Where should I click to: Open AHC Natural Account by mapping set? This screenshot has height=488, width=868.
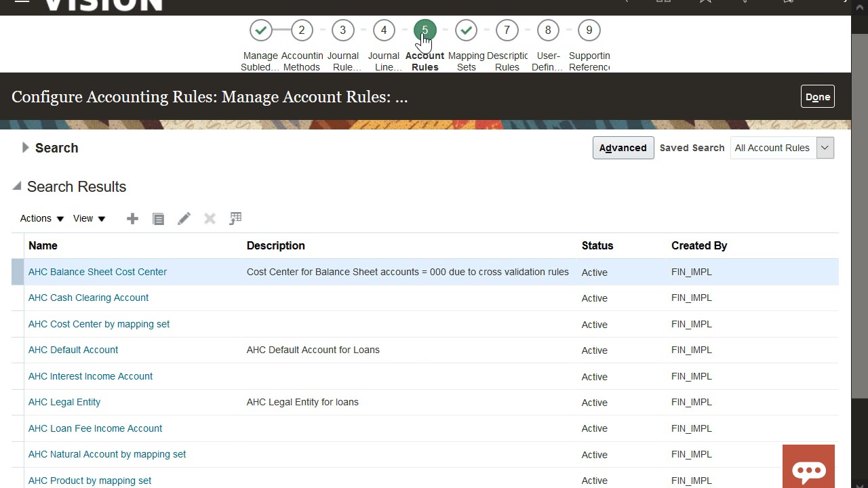[107, 454]
